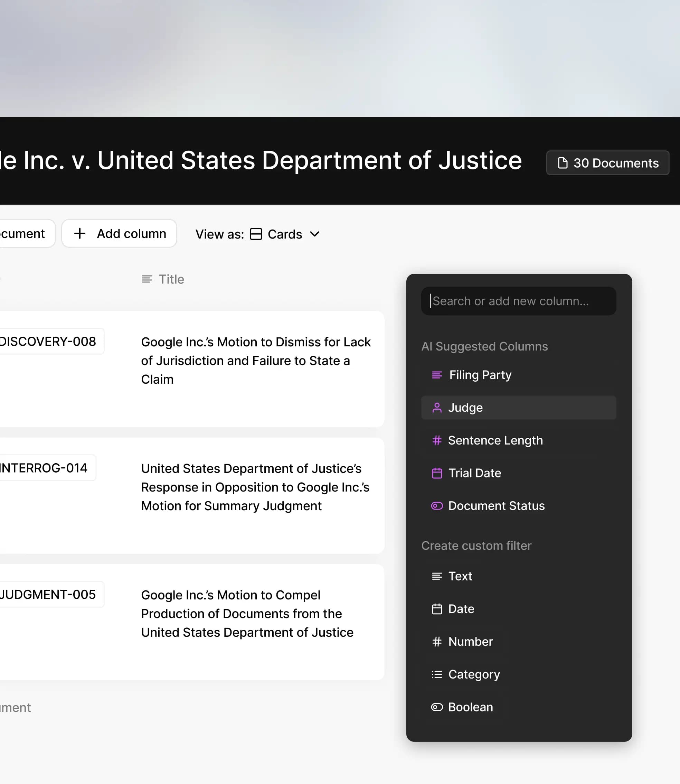Click the plus icon in Add column
This screenshot has width=680, height=784.
click(x=80, y=233)
